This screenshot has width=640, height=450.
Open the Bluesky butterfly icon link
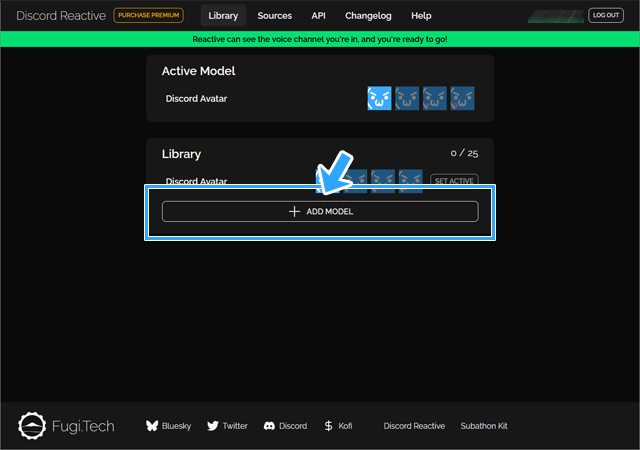tap(152, 426)
